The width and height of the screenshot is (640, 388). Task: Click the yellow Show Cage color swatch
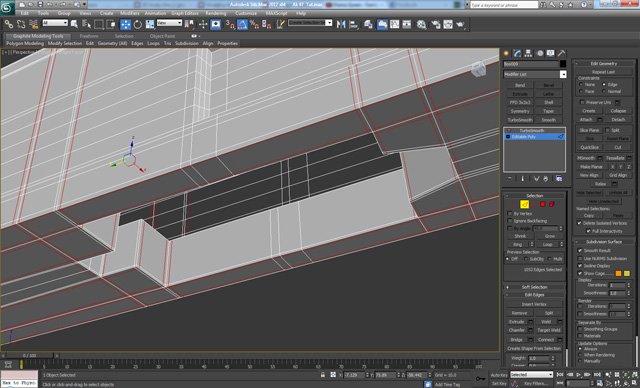[627, 273]
